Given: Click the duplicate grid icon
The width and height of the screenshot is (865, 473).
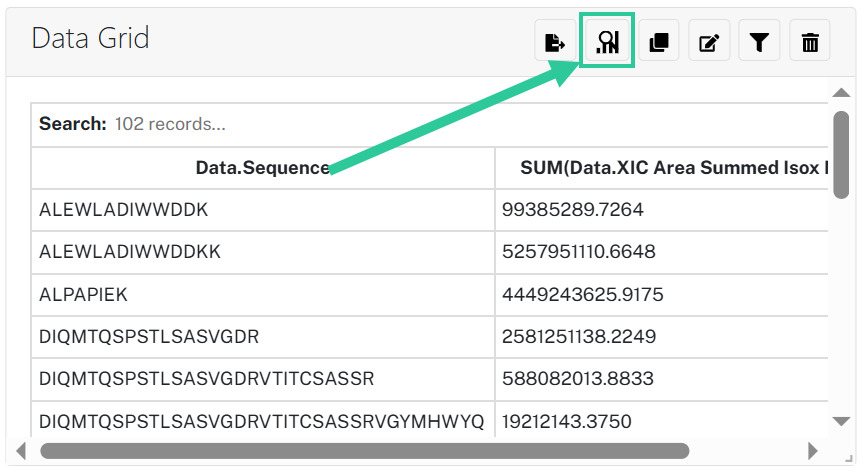Looking at the screenshot, I should pos(659,41).
